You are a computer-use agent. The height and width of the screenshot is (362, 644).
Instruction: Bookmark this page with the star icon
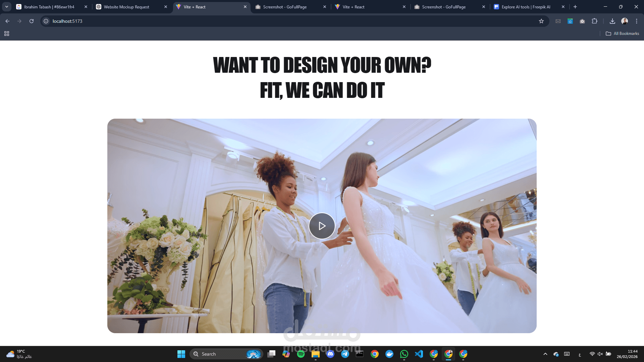click(x=541, y=21)
